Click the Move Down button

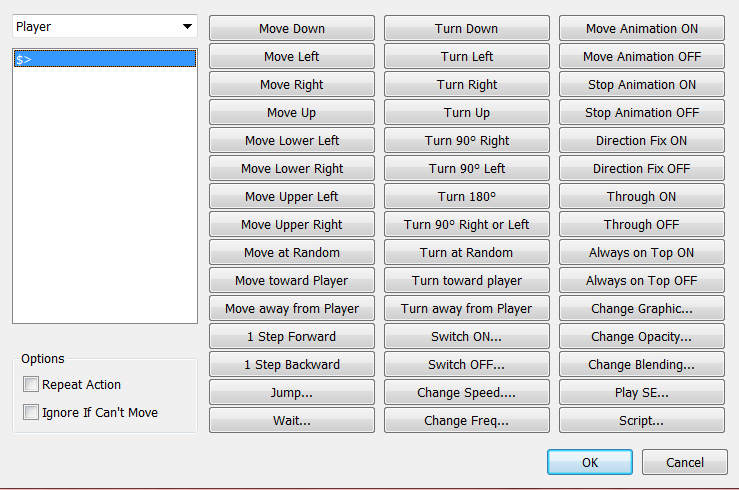(292, 28)
